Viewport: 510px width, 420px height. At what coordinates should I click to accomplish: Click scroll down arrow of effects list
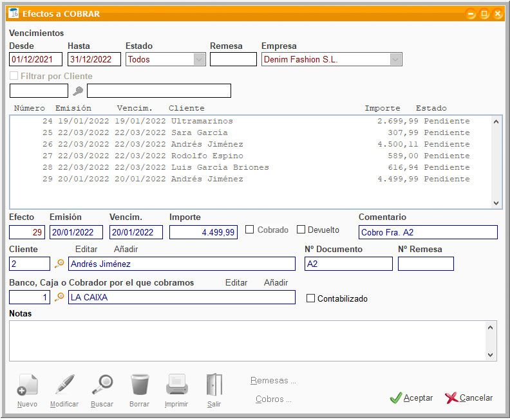496,203
